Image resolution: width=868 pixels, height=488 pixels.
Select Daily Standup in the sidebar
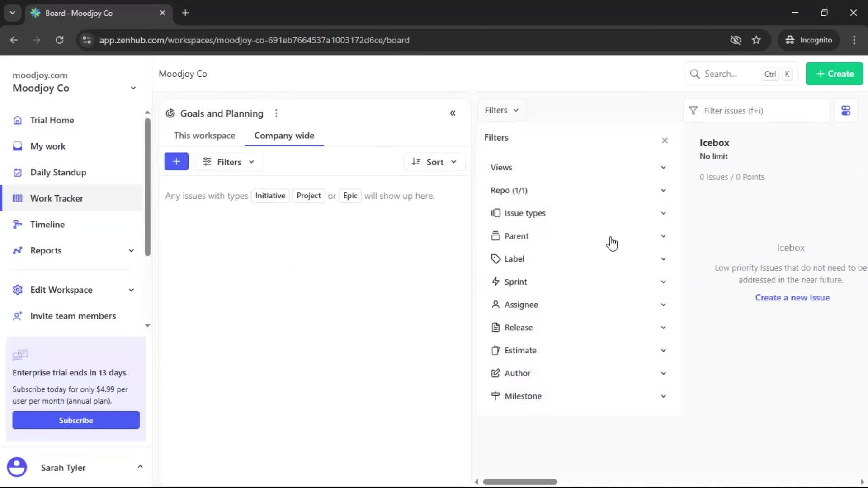(x=58, y=172)
